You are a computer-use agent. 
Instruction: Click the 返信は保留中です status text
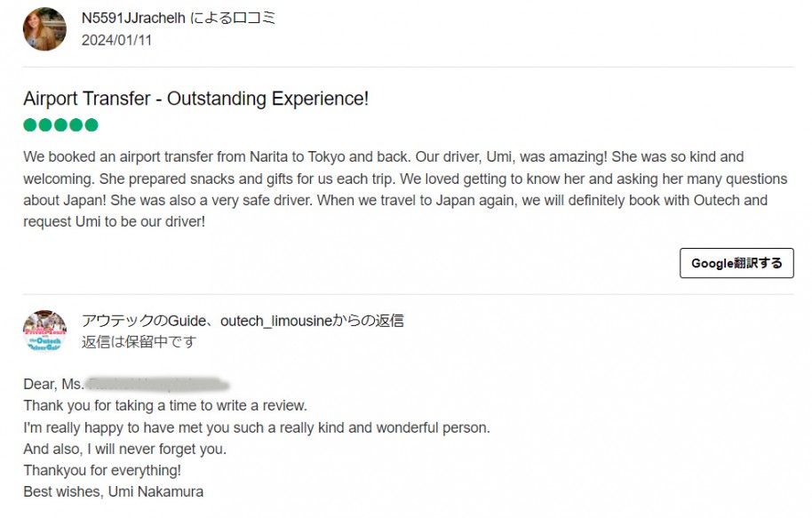[139, 341]
